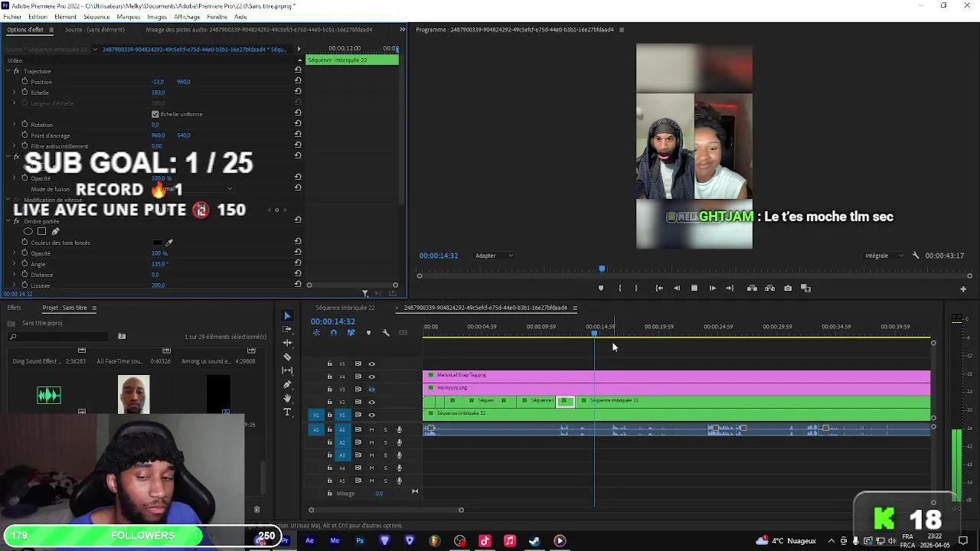Screen dimensions: 980x551
Task: Click Mark In in the Program monitor
Action: [x=619, y=288]
